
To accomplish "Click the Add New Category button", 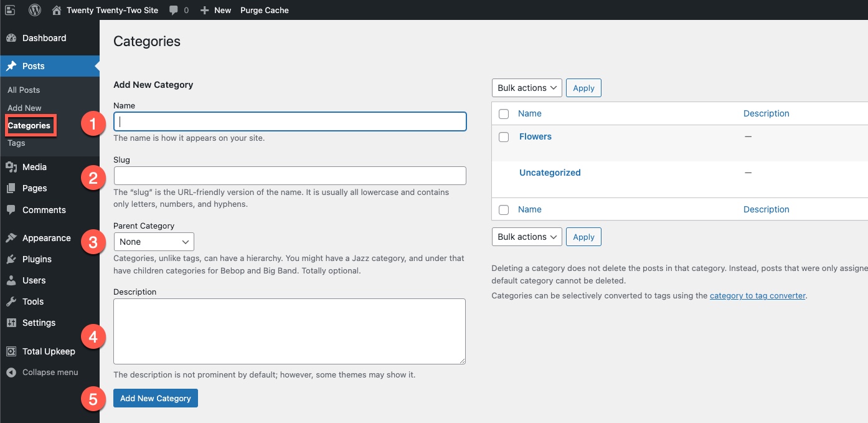I will [156, 398].
